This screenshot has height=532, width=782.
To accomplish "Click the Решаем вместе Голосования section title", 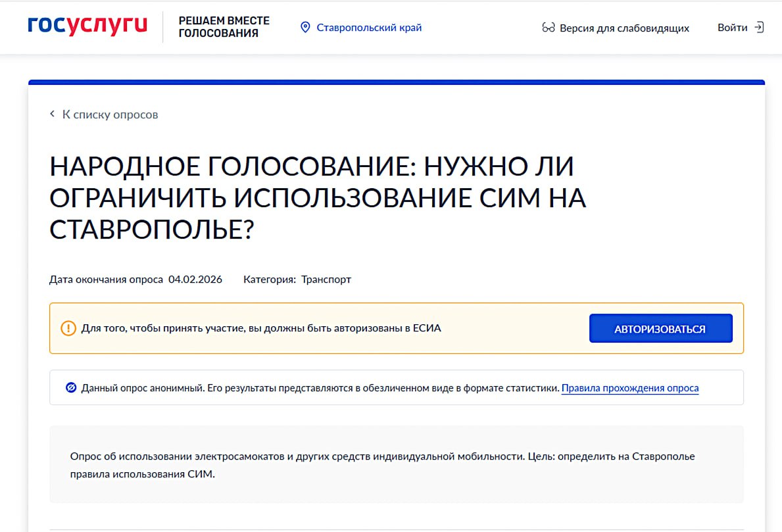I will [224, 27].
